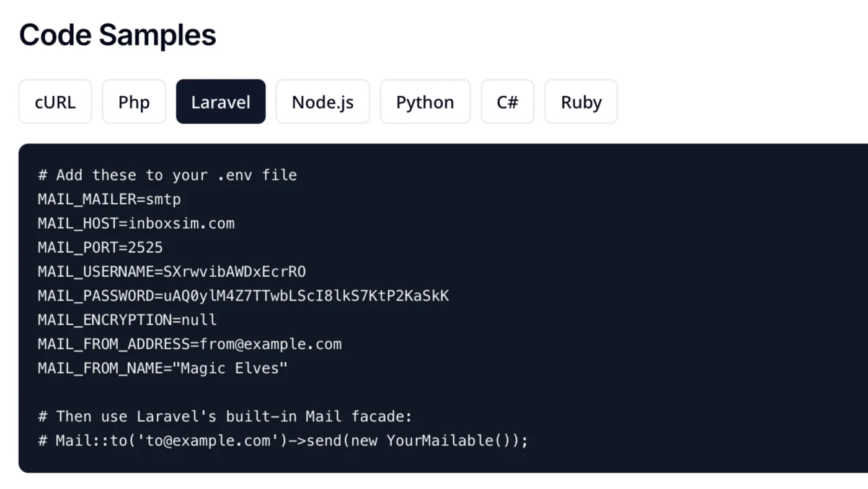Switch to the cURL code sample tab
The height and width of the screenshot is (489, 868).
click(55, 101)
